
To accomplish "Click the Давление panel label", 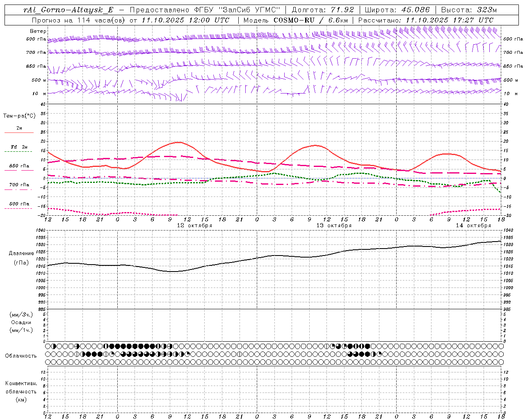I will [x=21, y=253].
